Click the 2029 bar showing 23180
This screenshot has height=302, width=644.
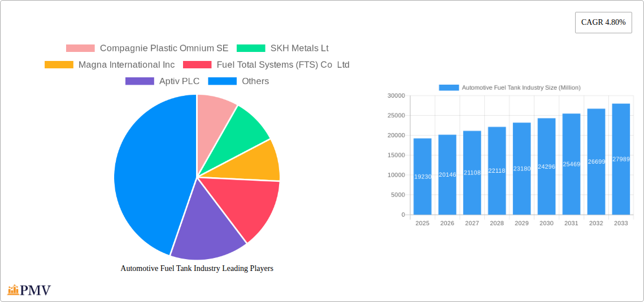[x=521, y=169]
